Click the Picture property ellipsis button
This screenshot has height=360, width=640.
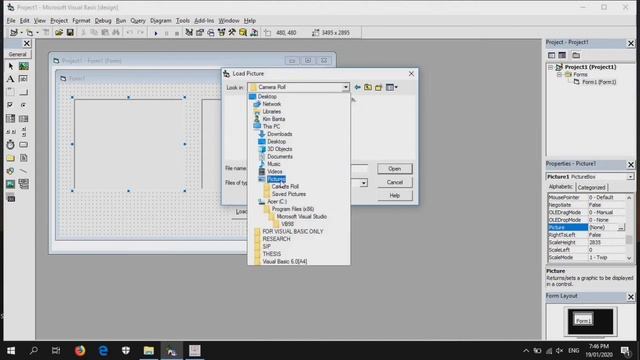pos(621,228)
